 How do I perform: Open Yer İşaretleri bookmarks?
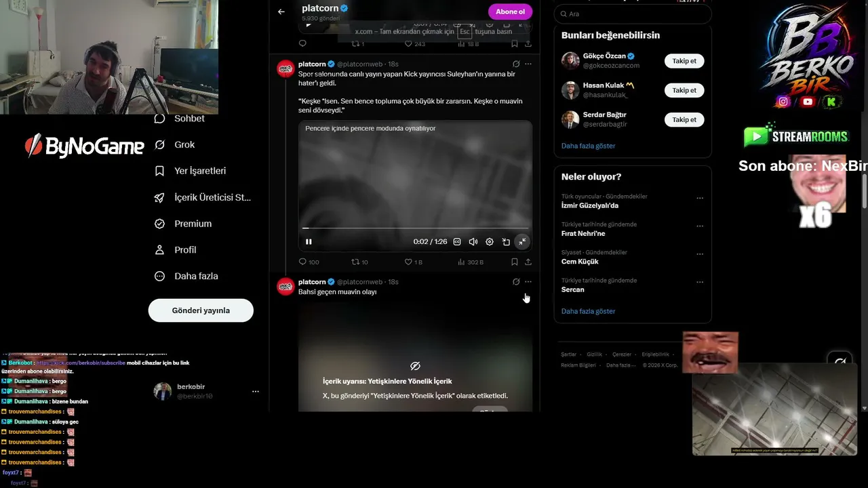click(x=191, y=171)
